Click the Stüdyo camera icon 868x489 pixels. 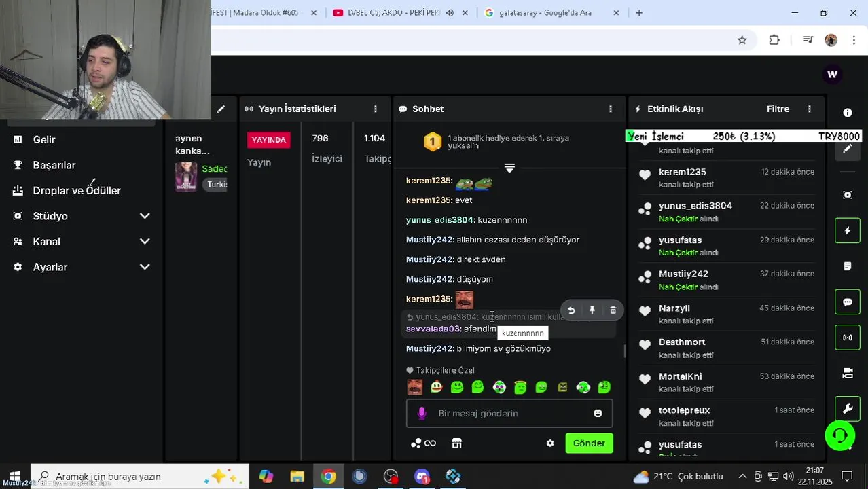coord(18,216)
